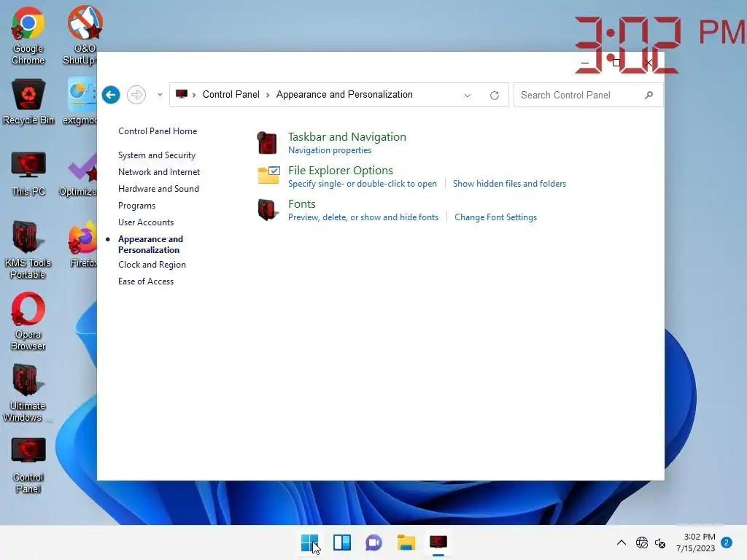Image resolution: width=747 pixels, height=560 pixels.
Task: Open User Accounts category
Action: (x=146, y=222)
